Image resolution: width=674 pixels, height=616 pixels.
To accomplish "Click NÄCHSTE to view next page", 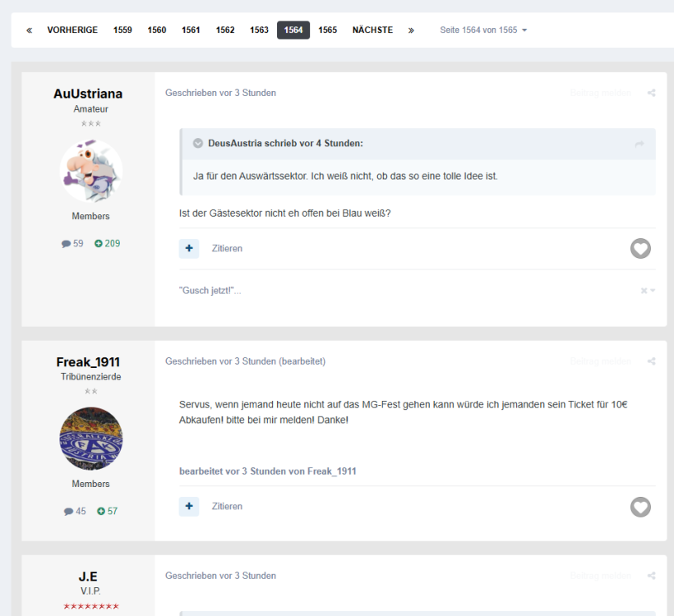I will coord(372,30).
